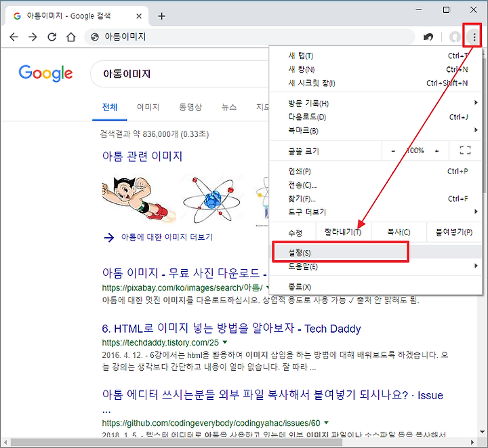Open 아톰 이미지 - 무료 사진 다운로드 result
This screenshot has width=488, height=448.
pyautogui.click(x=184, y=273)
